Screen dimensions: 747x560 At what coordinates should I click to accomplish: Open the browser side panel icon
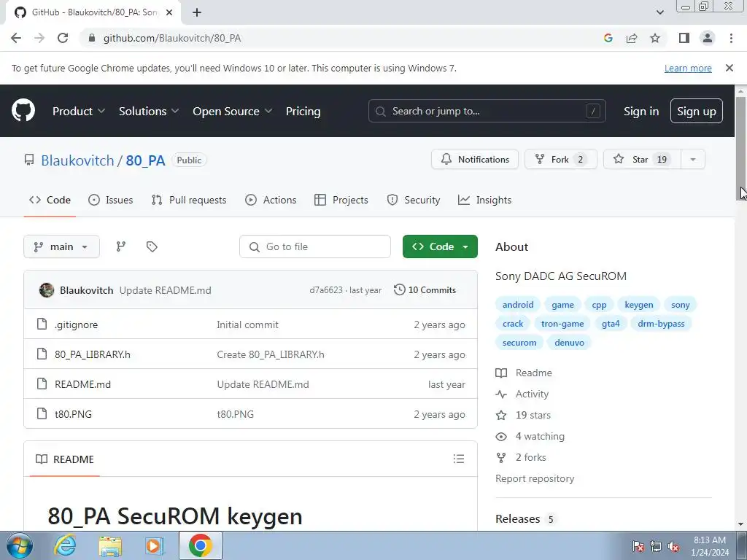[x=684, y=38]
